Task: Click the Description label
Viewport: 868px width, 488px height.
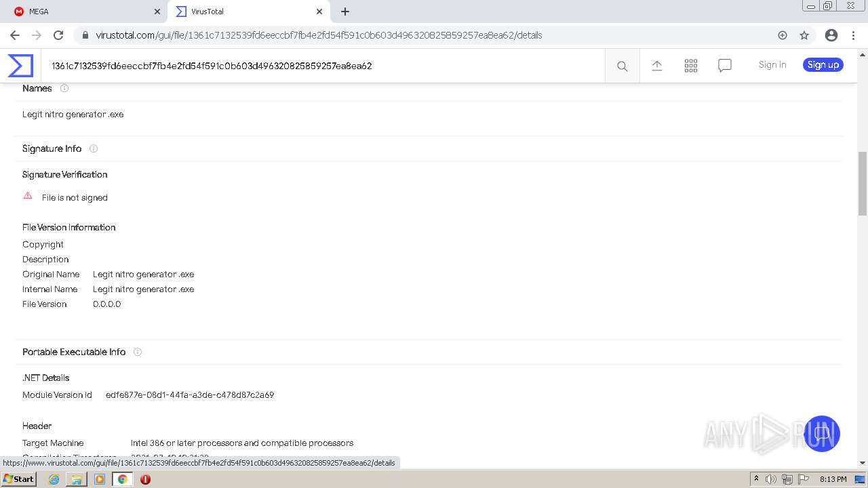Action: click(x=45, y=260)
